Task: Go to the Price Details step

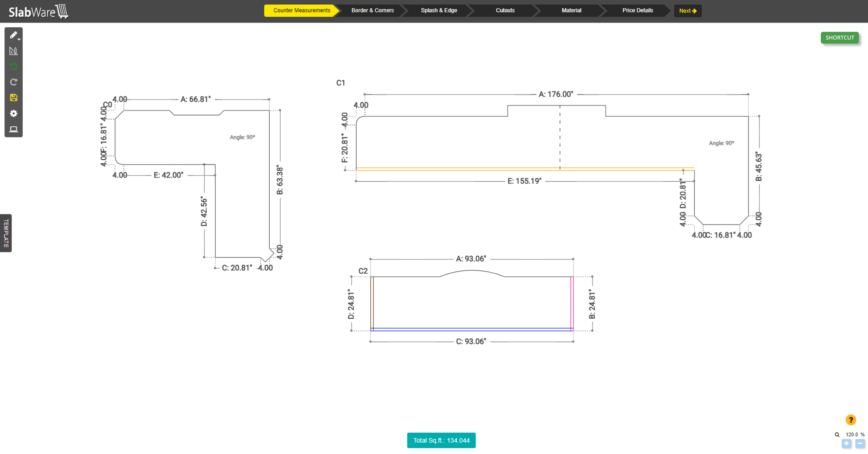Action: pos(638,10)
